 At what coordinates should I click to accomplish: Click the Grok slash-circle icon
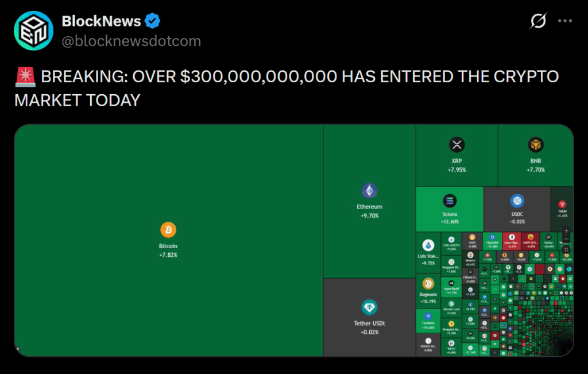pos(538,22)
